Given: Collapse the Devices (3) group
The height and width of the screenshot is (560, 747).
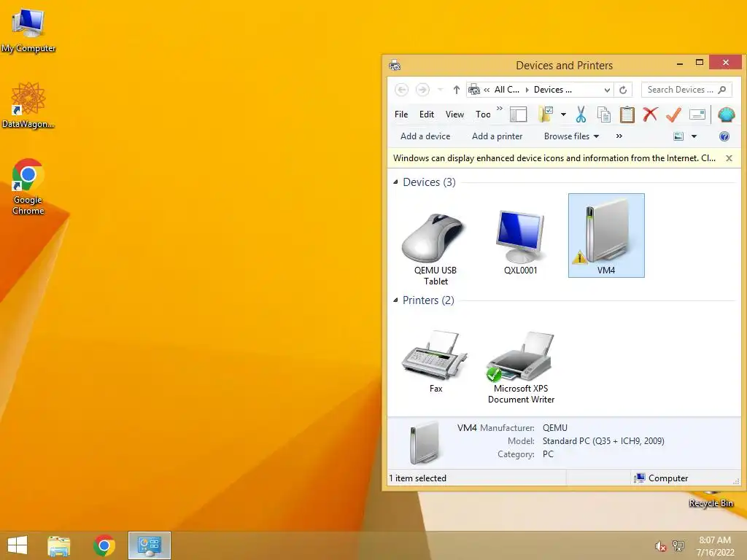Looking at the screenshot, I should [x=395, y=182].
